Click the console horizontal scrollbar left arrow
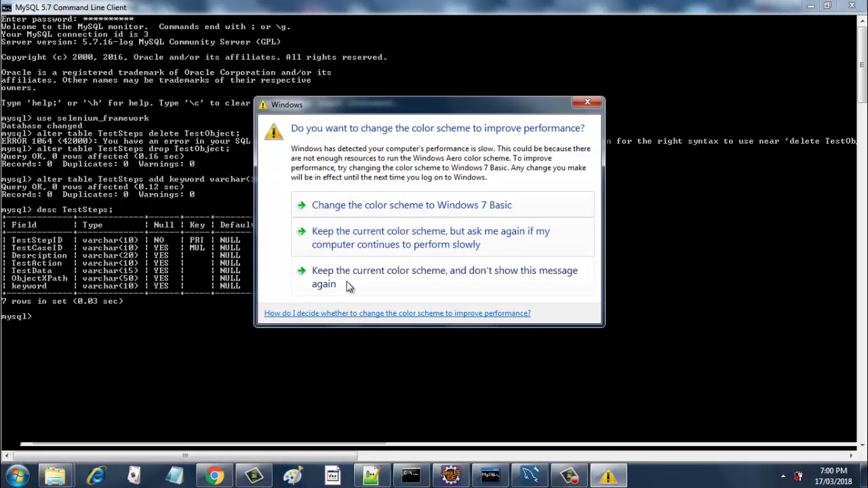The image size is (868, 488). pos(5,455)
